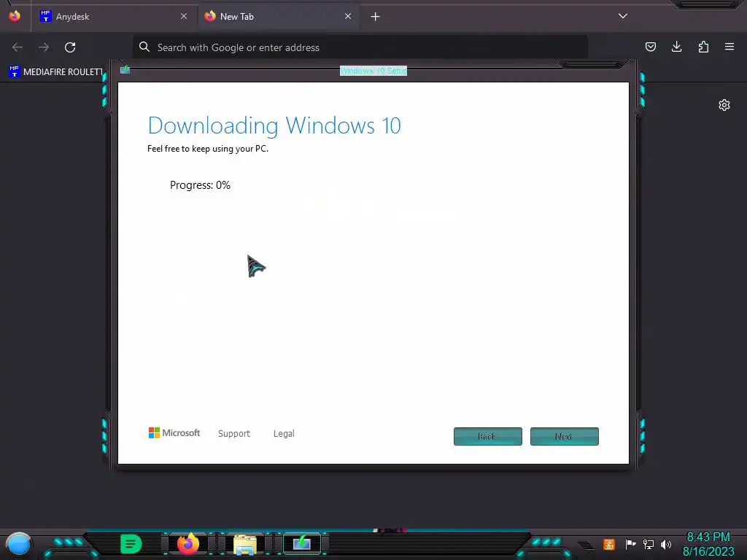Open the Legal link in setup
The height and width of the screenshot is (560, 747).
pos(284,433)
